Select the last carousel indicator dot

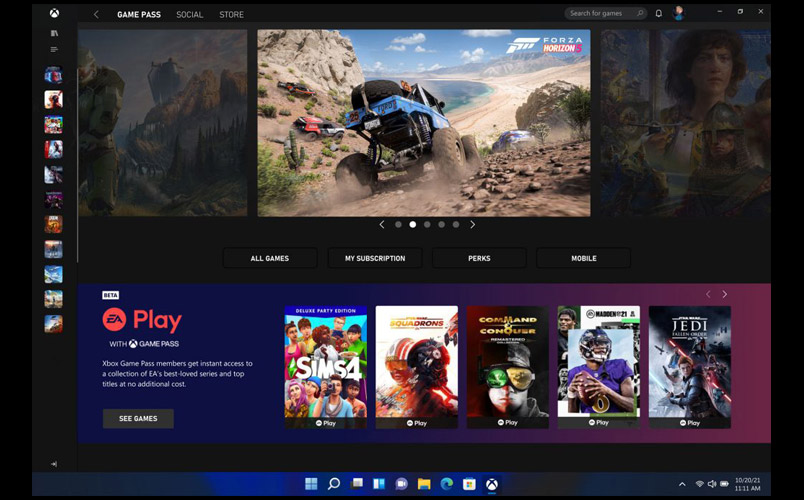coord(456,225)
